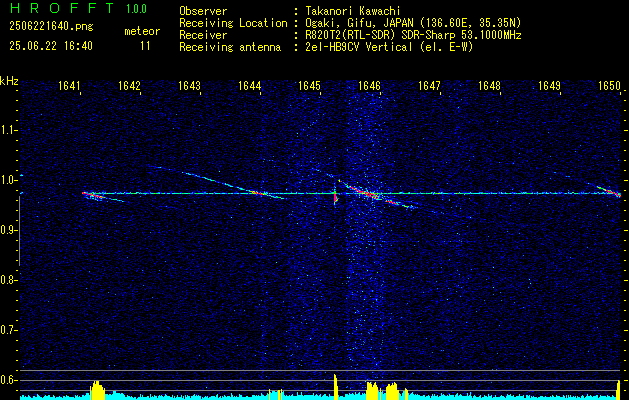Click the meteor label

click(x=142, y=31)
